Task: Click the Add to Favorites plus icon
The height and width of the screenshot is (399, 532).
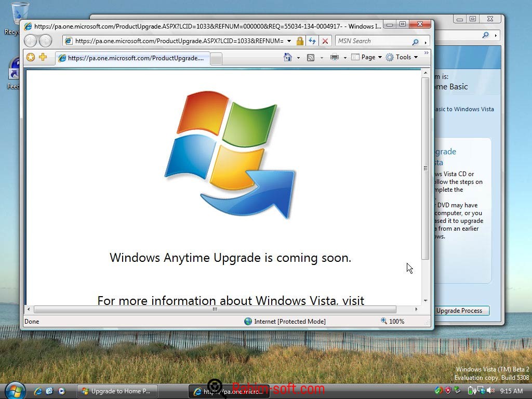Action: 43,57
